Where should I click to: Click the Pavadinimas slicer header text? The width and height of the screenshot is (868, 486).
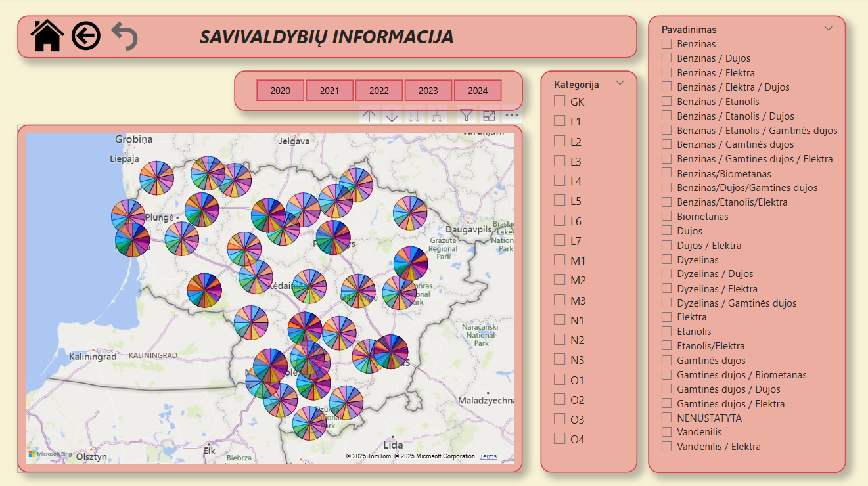click(689, 29)
